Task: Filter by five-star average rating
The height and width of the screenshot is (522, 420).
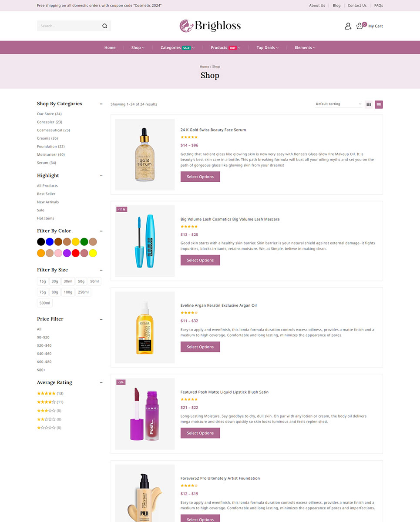Action: tap(46, 393)
